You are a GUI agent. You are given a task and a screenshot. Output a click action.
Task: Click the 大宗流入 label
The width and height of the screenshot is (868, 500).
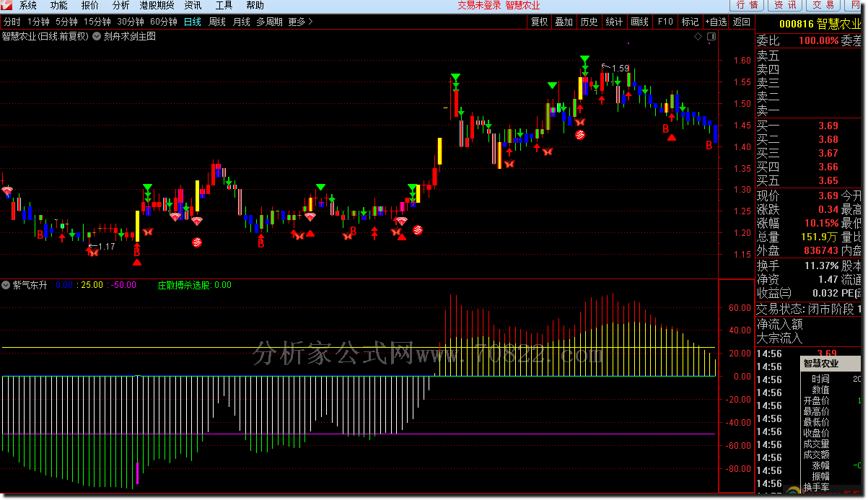pos(779,338)
